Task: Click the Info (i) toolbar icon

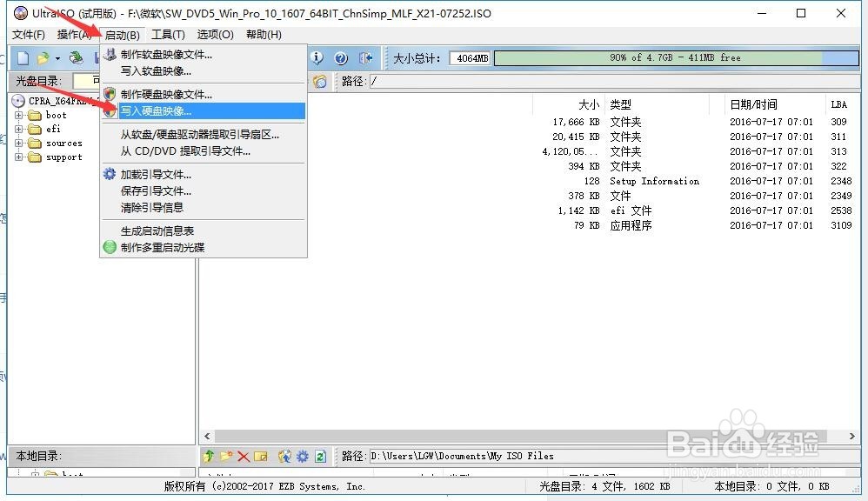Action: 317,57
